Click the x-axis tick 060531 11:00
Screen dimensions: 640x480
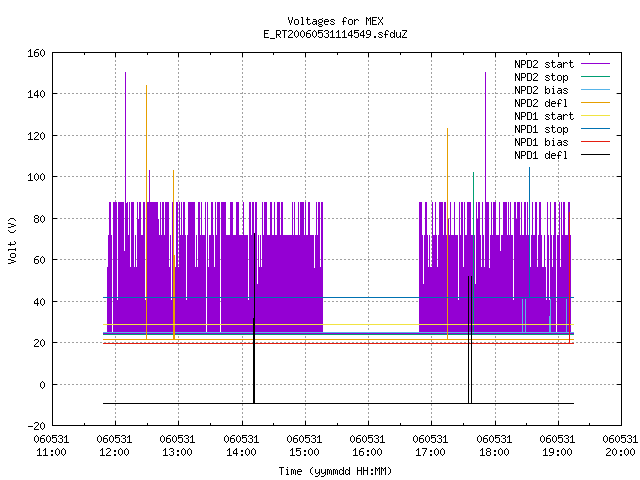point(51,446)
